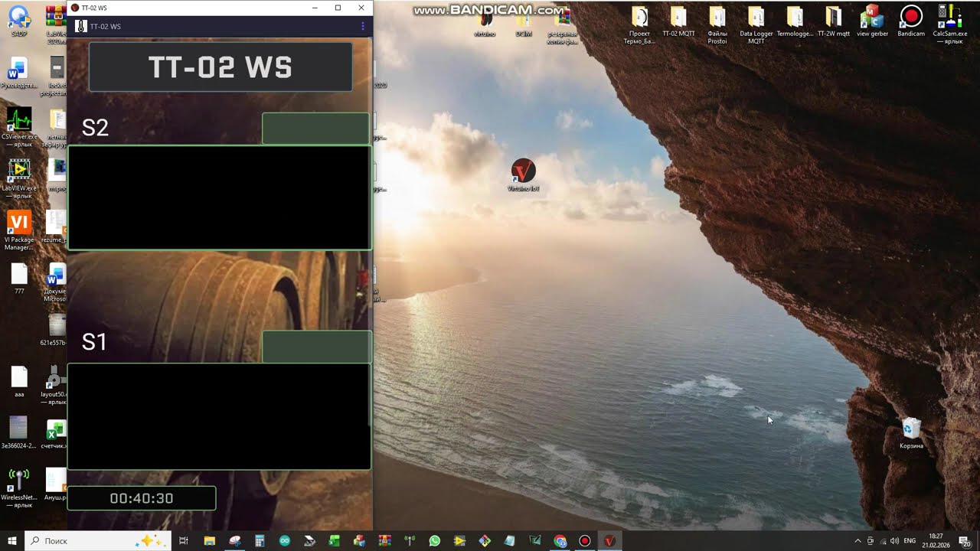Click the S2 sensor label
Screen dimensions: 980x551
[x=95, y=128]
